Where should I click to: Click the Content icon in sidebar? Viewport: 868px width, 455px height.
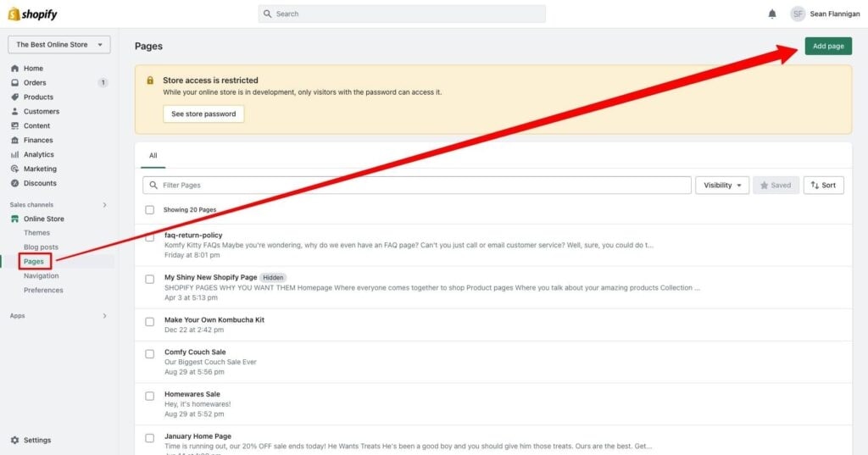[15, 125]
